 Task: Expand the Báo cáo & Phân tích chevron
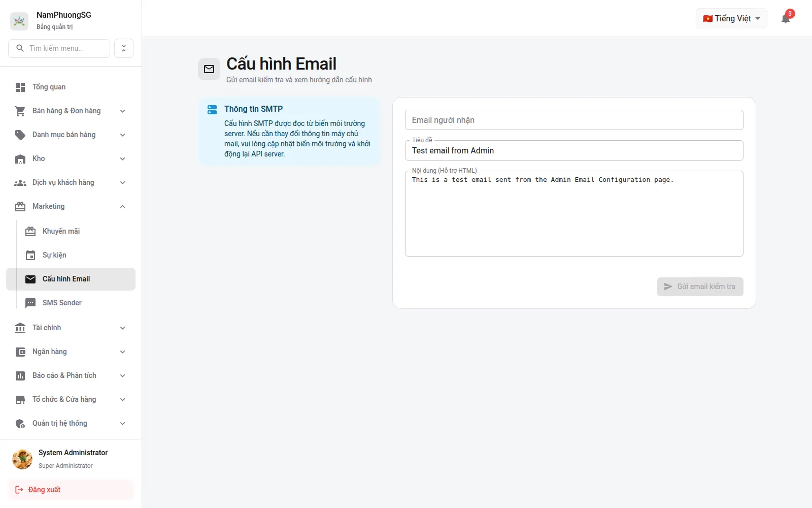[122, 376]
